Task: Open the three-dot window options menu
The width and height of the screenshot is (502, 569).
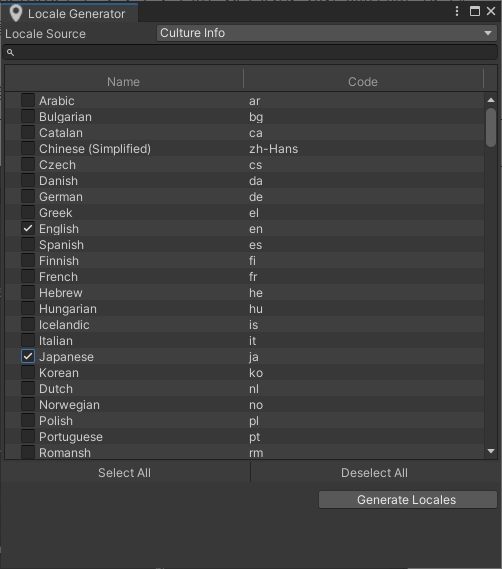Action: [457, 11]
